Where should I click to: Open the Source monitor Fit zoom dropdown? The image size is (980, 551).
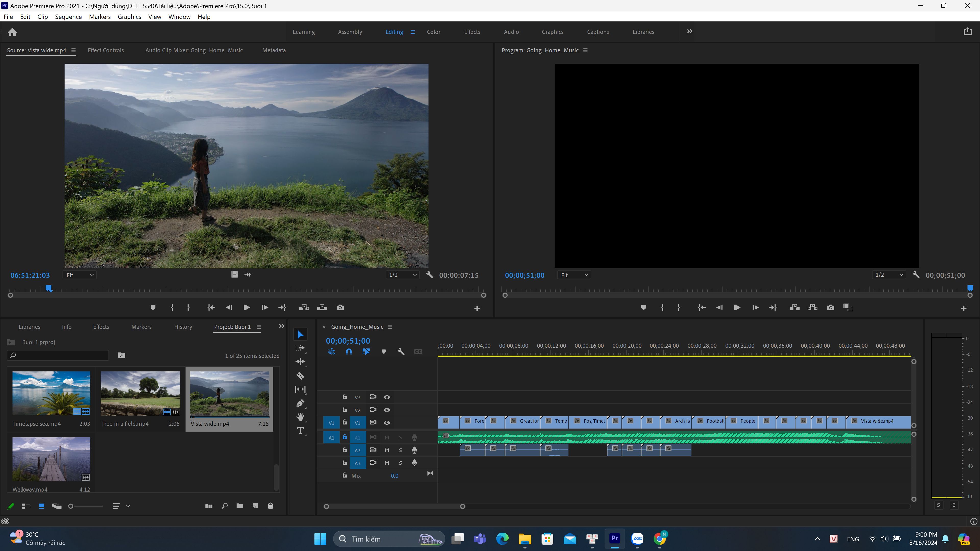click(80, 275)
